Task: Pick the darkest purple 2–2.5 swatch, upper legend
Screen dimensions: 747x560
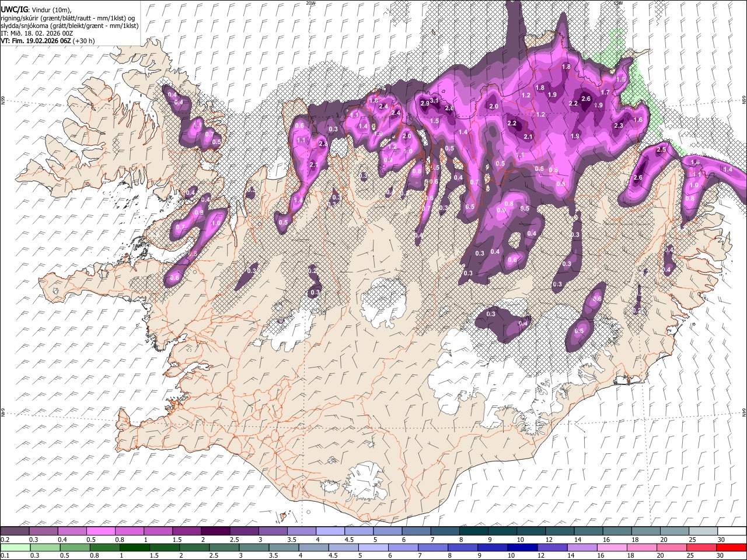Action: 215,531
